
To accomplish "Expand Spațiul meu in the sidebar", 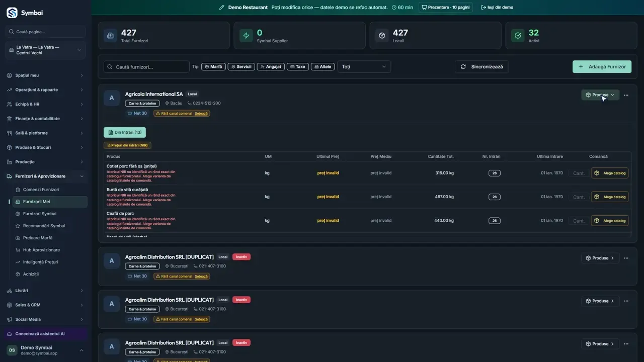I will pyautogui.click(x=45, y=75).
